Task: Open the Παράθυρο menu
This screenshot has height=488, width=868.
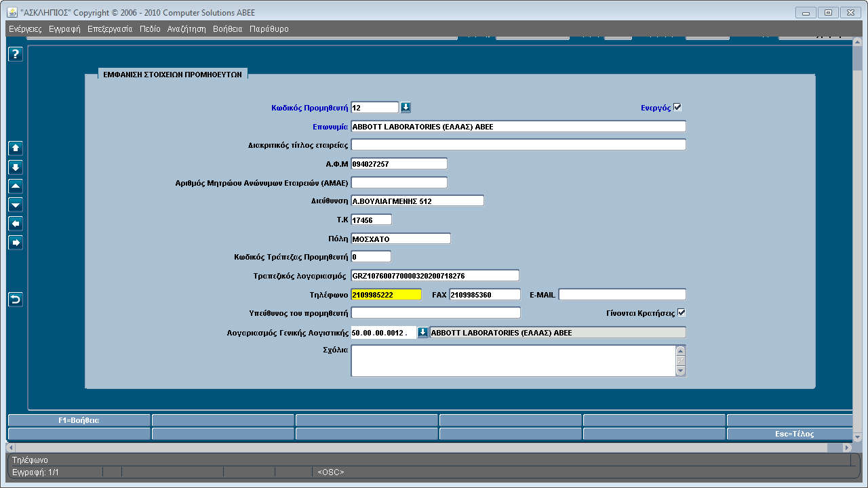Action: pos(269,29)
